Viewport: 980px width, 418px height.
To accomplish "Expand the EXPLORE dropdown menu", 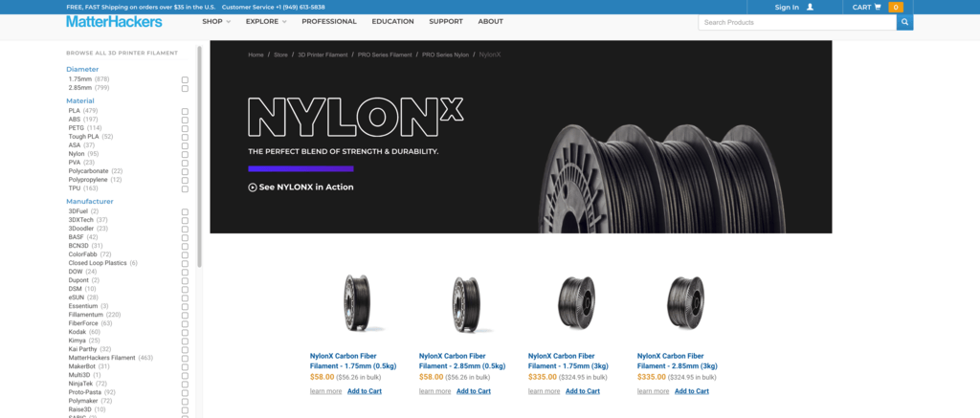I will 266,21.
